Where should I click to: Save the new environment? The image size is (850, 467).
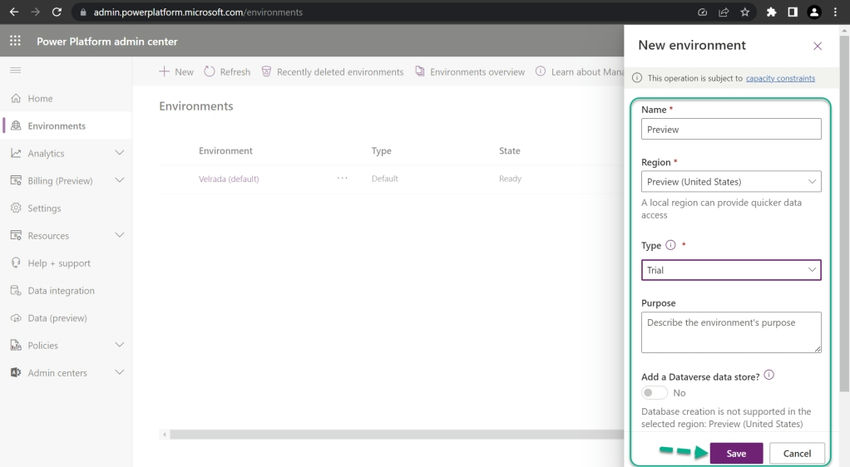[x=736, y=453]
